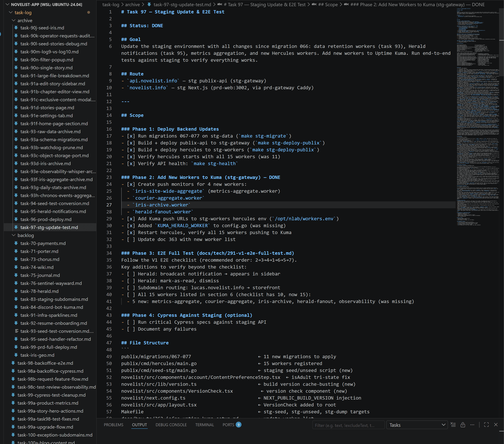Maximize the bottom panel size

[486, 425]
